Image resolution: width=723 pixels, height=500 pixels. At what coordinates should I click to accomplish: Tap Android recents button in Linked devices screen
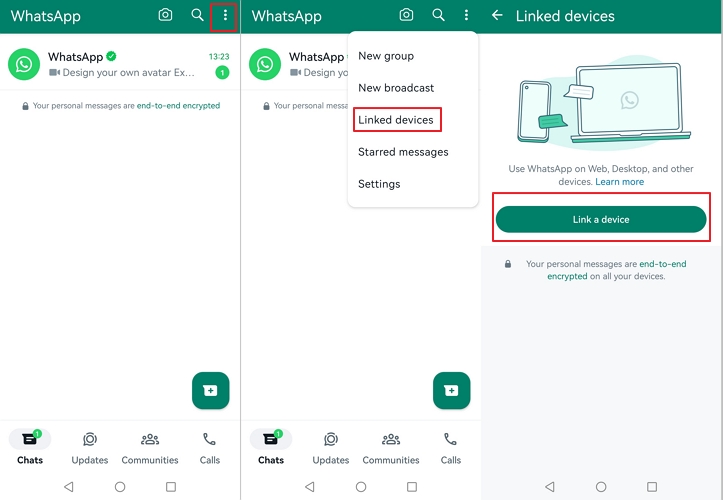(x=652, y=487)
